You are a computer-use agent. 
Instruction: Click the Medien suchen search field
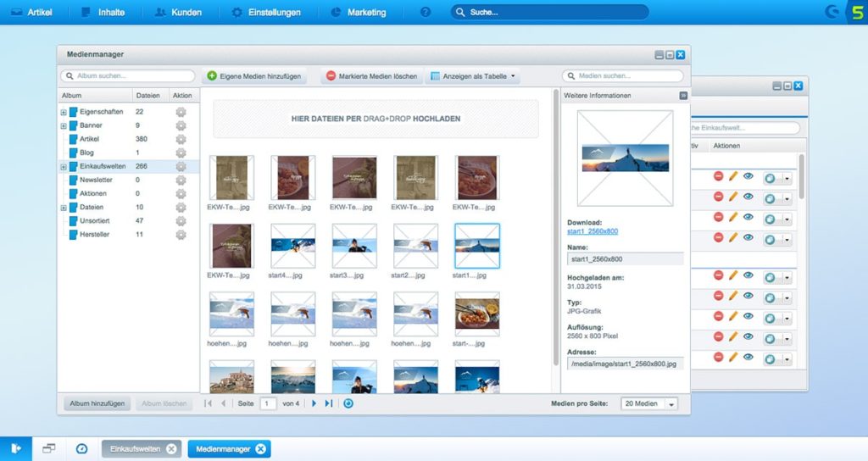point(623,75)
